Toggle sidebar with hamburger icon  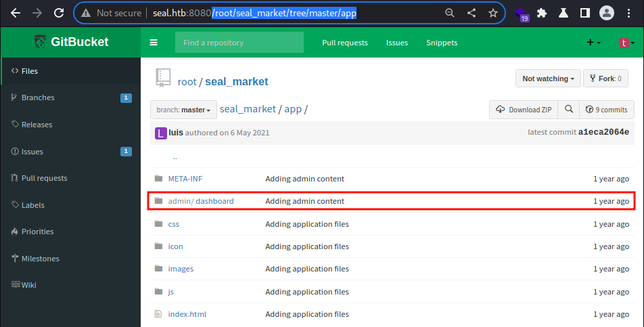tap(154, 42)
